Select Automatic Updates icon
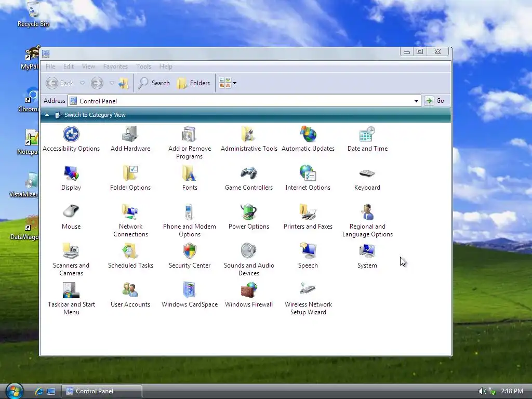The image size is (532, 399). point(308,139)
